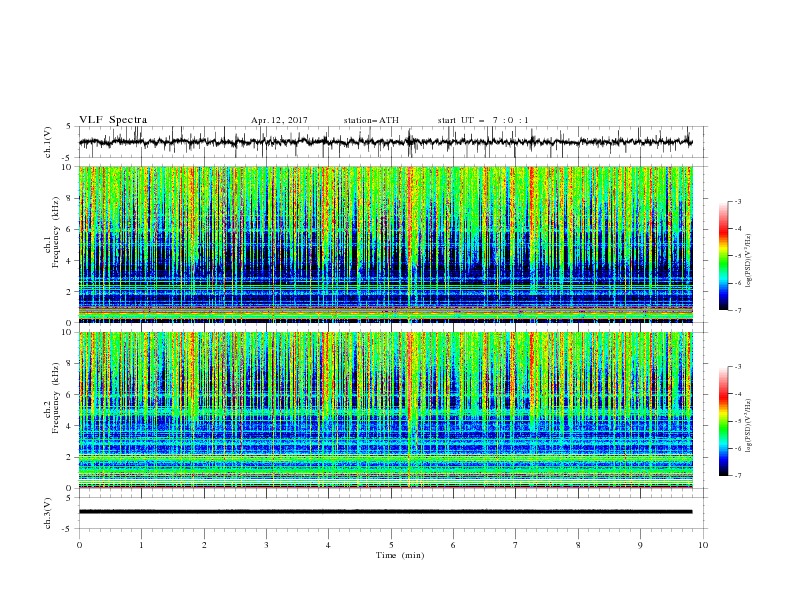The height and width of the screenshot is (612, 792).
Task: Click the "Time (min)" axis label
Action: [400, 555]
